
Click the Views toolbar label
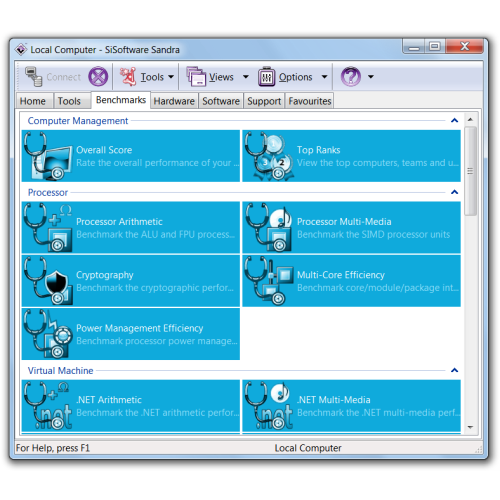221,77
